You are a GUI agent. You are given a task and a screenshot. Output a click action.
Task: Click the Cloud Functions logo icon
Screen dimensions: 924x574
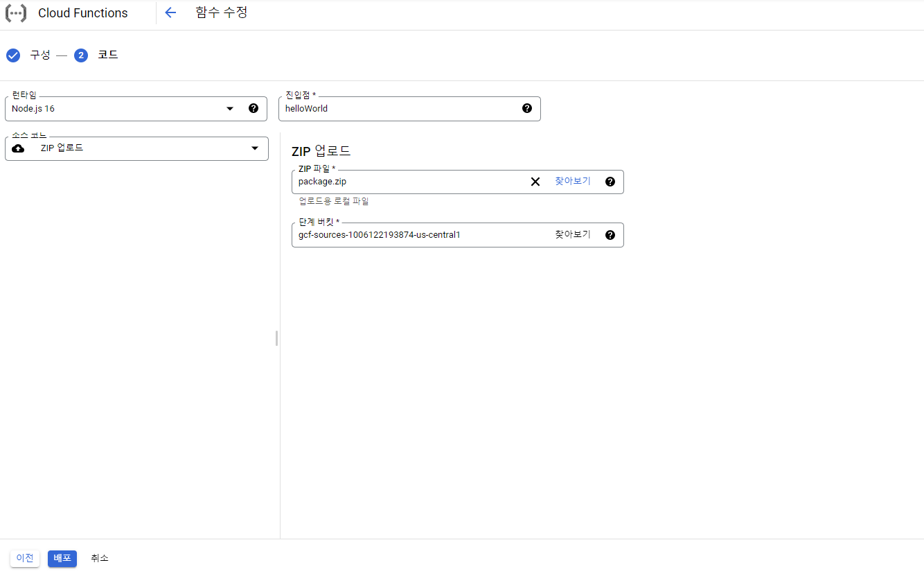click(x=15, y=13)
